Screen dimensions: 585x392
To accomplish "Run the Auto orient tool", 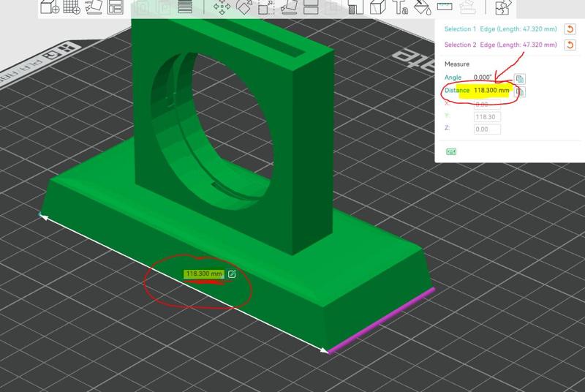I will pos(94,8).
